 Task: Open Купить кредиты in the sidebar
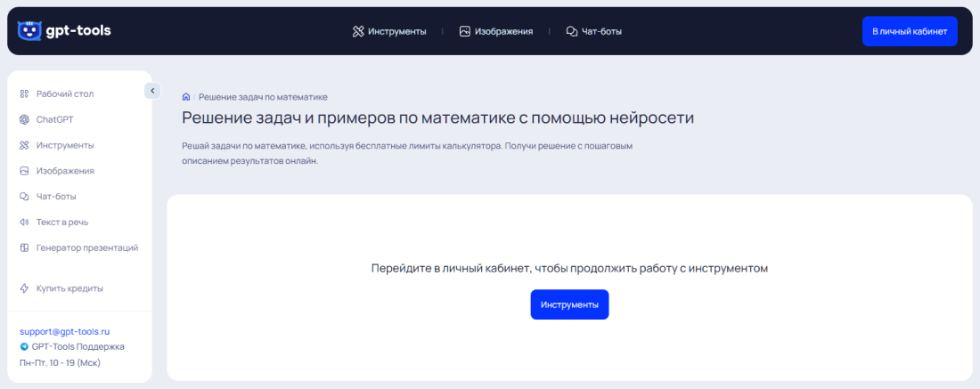pyautogui.click(x=69, y=288)
